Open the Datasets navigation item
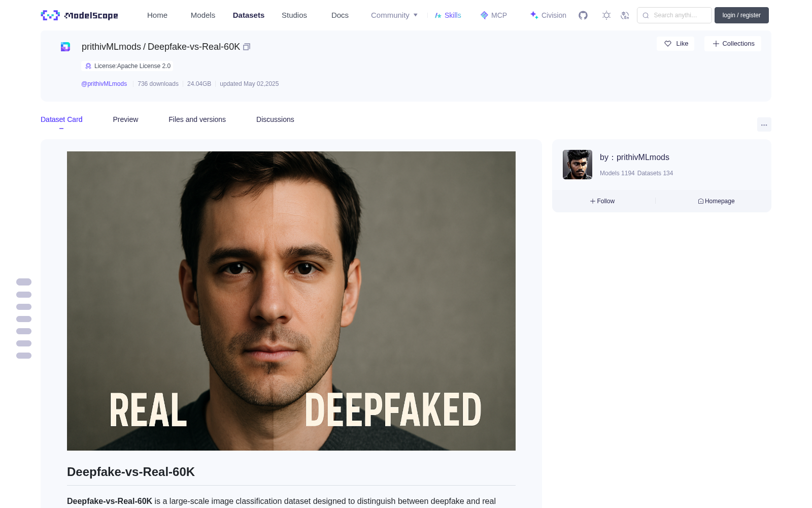 tap(249, 15)
